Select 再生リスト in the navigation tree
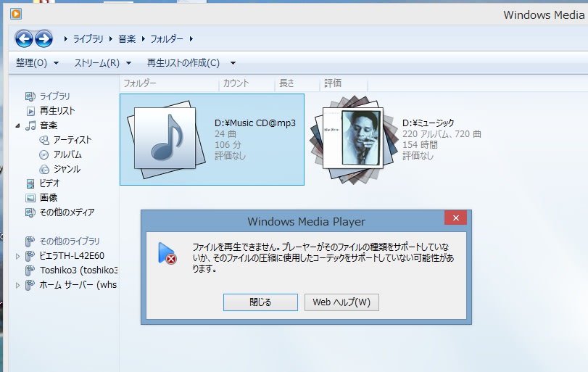 click(57, 111)
